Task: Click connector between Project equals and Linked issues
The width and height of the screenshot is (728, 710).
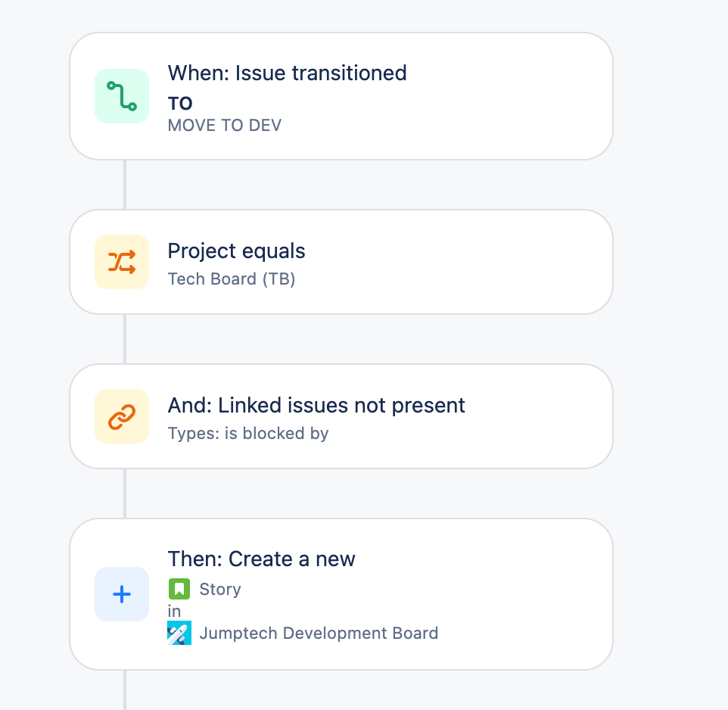Action: pyautogui.click(x=125, y=339)
